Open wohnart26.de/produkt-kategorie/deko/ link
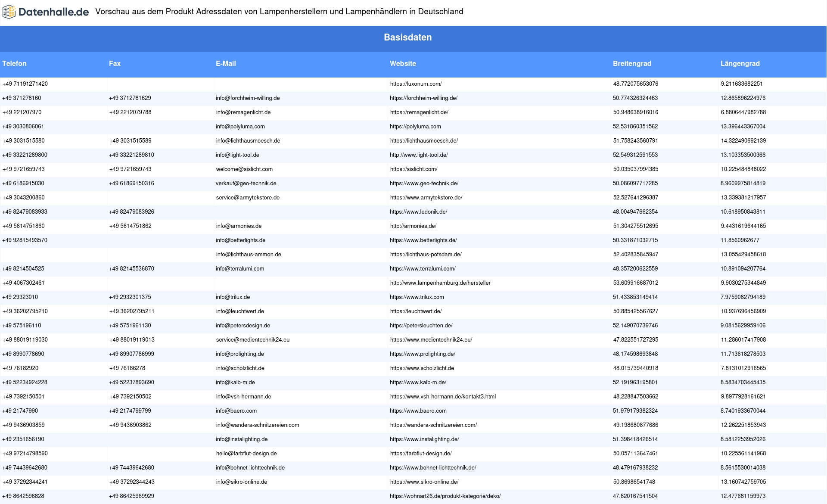827x504 pixels. (x=445, y=496)
